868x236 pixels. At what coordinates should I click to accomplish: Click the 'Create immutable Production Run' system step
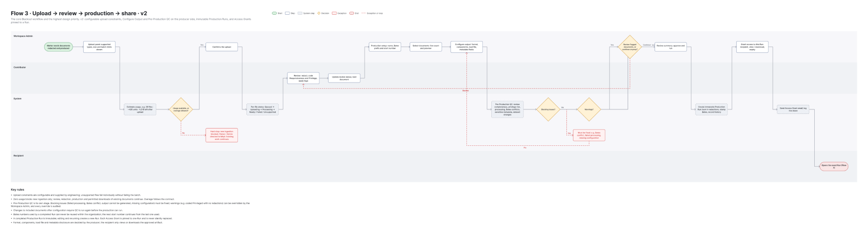coord(712,109)
